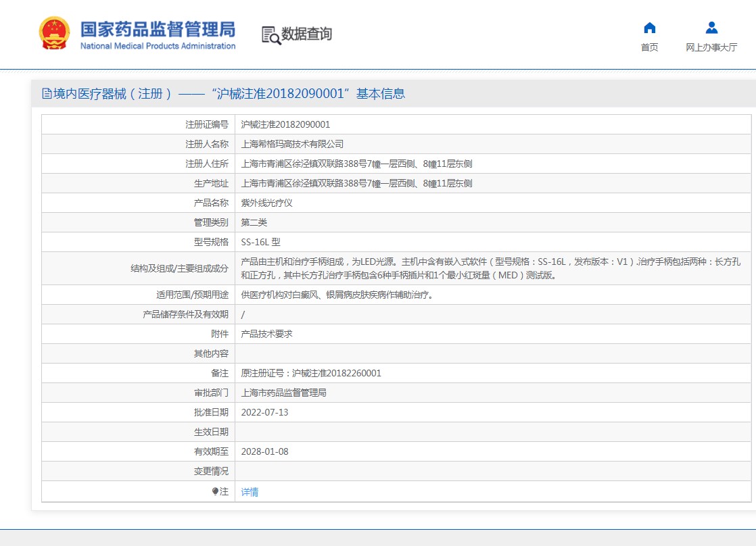The width and height of the screenshot is (756, 546).
Task: Click the 有效期至 row label
Action: (211, 451)
